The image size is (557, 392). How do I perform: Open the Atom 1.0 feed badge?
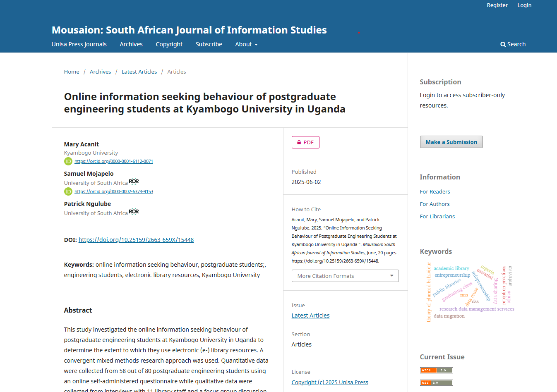tap(436, 370)
